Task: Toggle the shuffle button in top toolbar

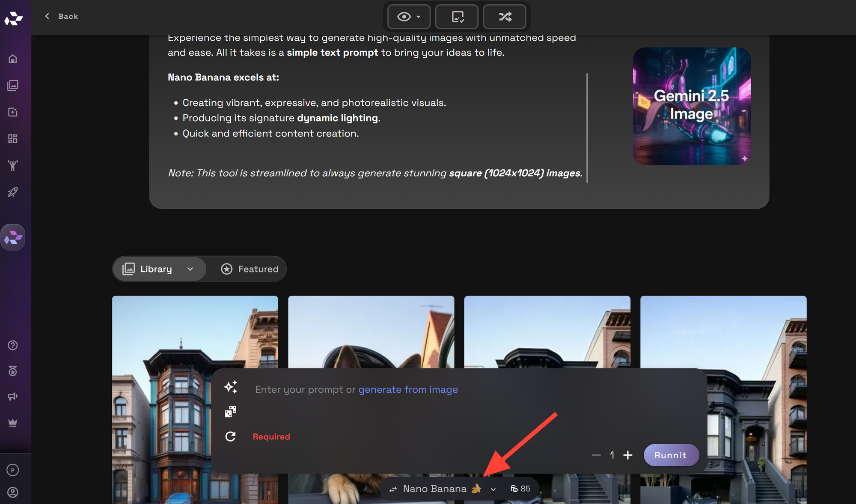Action: [x=505, y=17]
